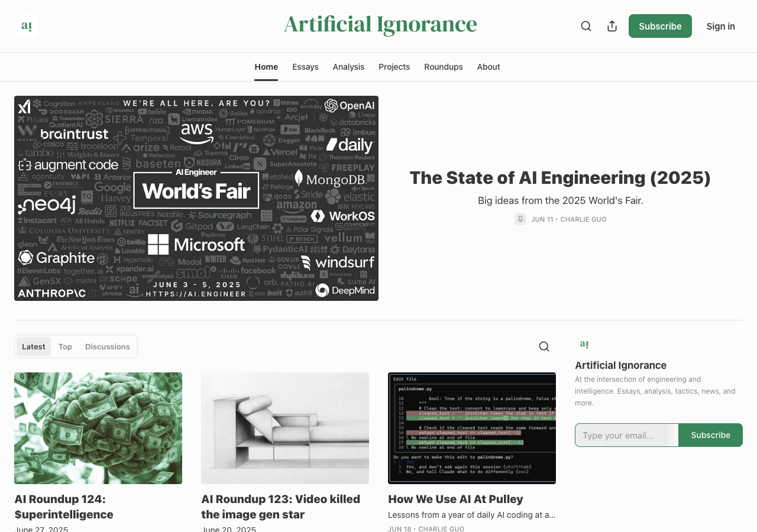Image resolution: width=757 pixels, height=532 pixels.
Task: Open the Artificial Ignorance site title
Action: pyautogui.click(x=380, y=25)
